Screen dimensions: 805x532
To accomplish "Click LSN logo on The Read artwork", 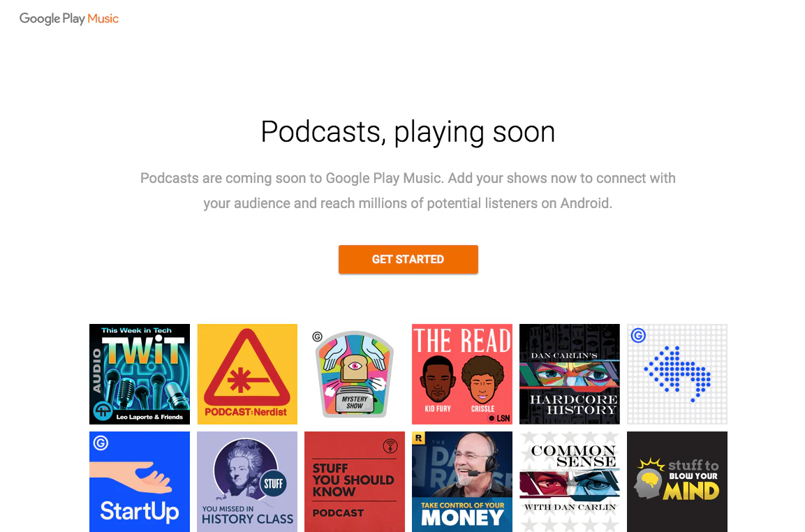I will tap(498, 418).
